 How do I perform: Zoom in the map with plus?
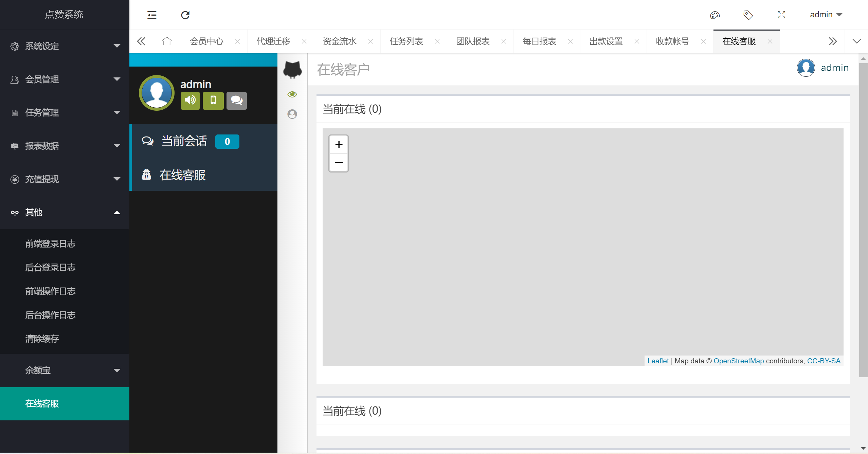[x=339, y=145]
